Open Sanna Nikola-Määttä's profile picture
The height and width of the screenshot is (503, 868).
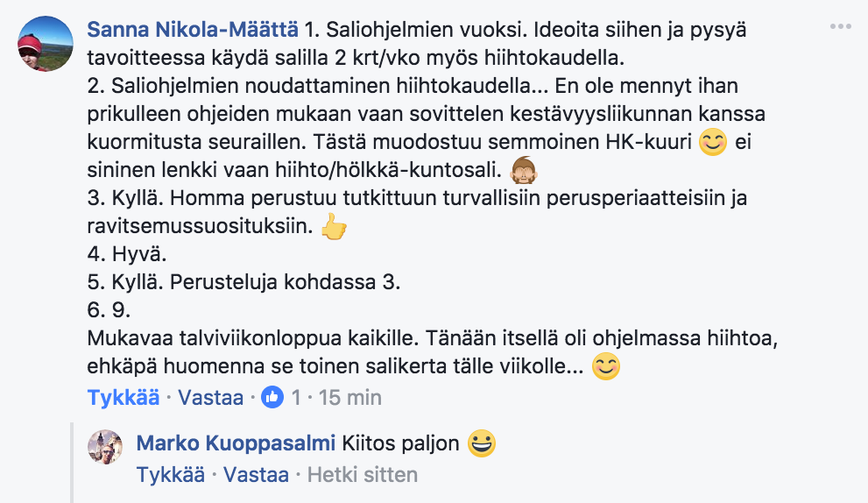coord(46,44)
